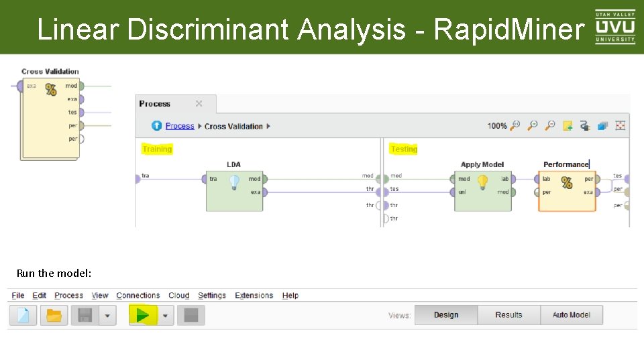Open the Auto Model view
Image resolution: width=644 pixels, height=362 pixels.
pyautogui.click(x=572, y=315)
